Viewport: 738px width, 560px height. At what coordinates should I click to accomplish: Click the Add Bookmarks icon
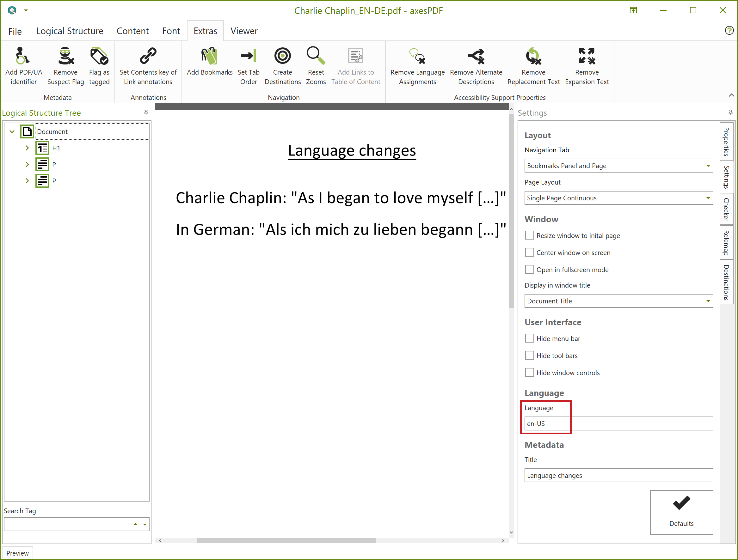point(210,56)
